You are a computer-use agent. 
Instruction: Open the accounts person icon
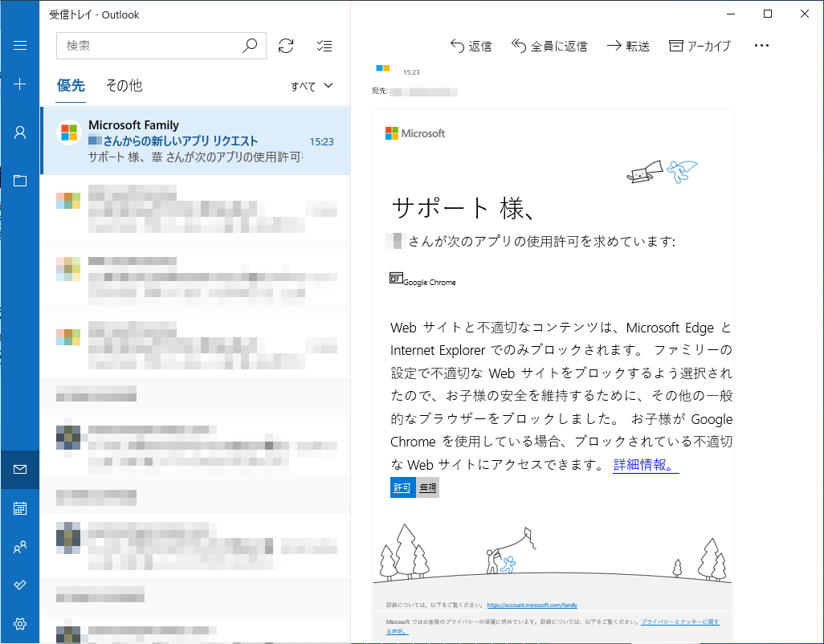(x=20, y=132)
